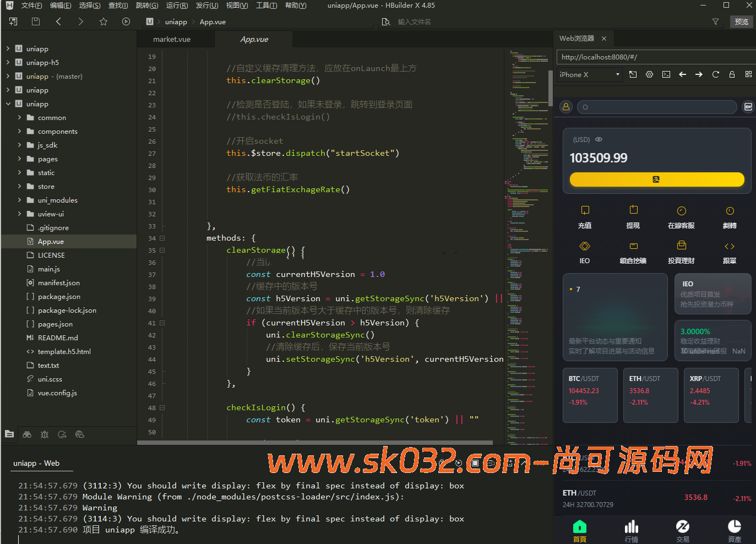Click the run play icon in toolbar

pos(126,21)
